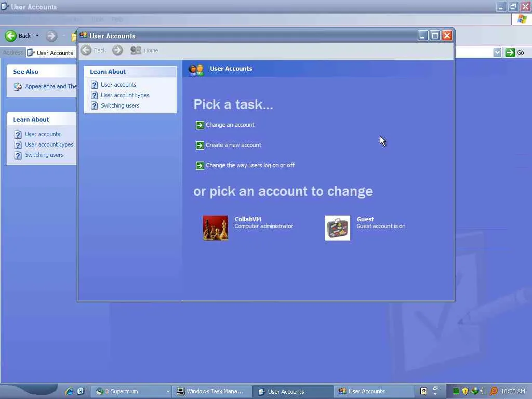
Task: Click the yellow security shield tray icon
Action: [x=465, y=391]
